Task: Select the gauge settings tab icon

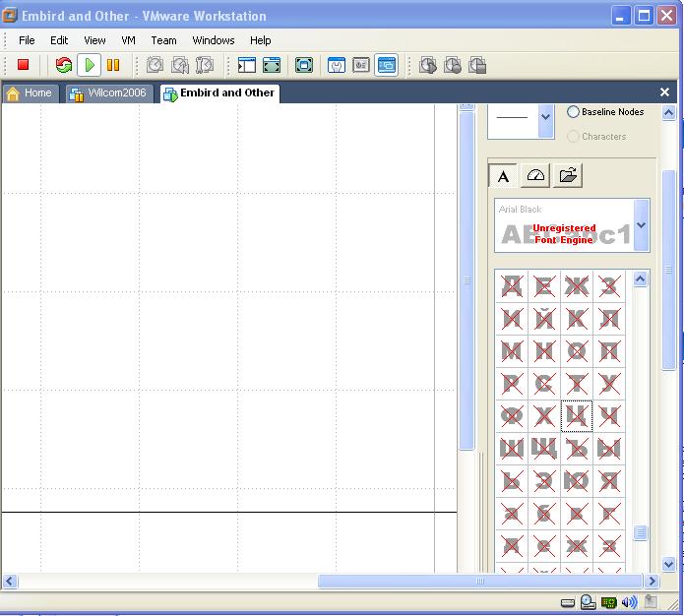Action: 535,175
